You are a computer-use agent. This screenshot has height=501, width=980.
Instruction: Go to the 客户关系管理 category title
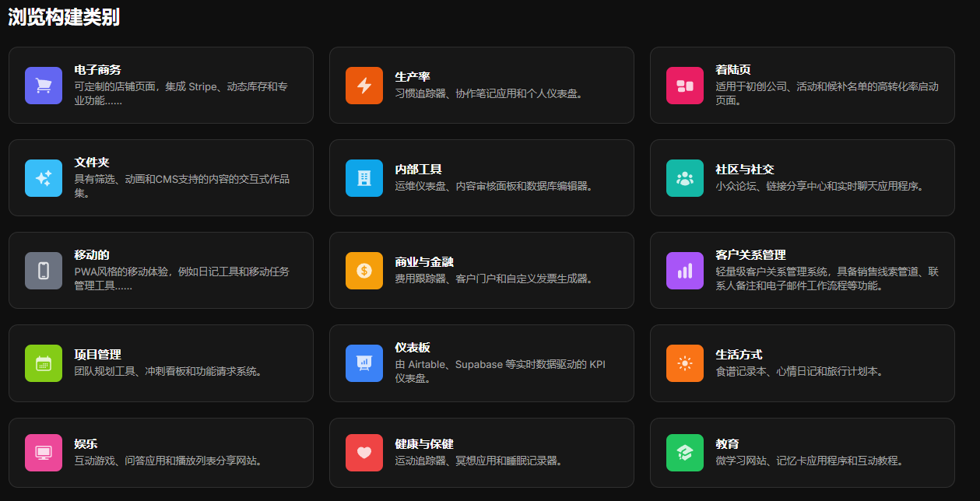[x=750, y=255]
